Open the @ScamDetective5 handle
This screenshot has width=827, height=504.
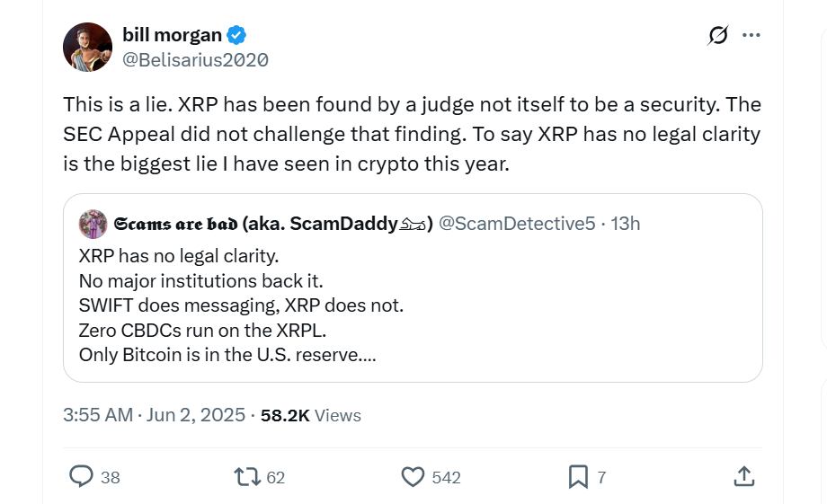(x=516, y=224)
